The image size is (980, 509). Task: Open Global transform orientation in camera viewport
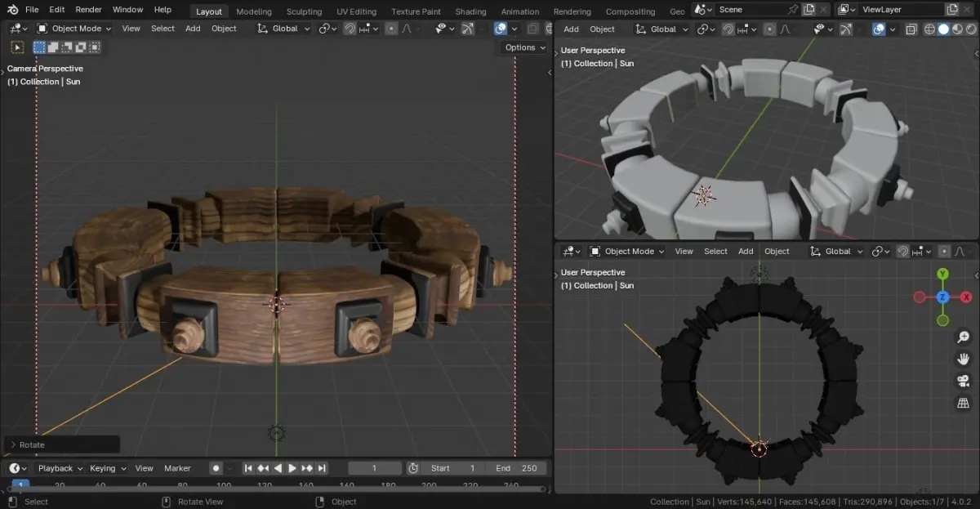(283, 28)
